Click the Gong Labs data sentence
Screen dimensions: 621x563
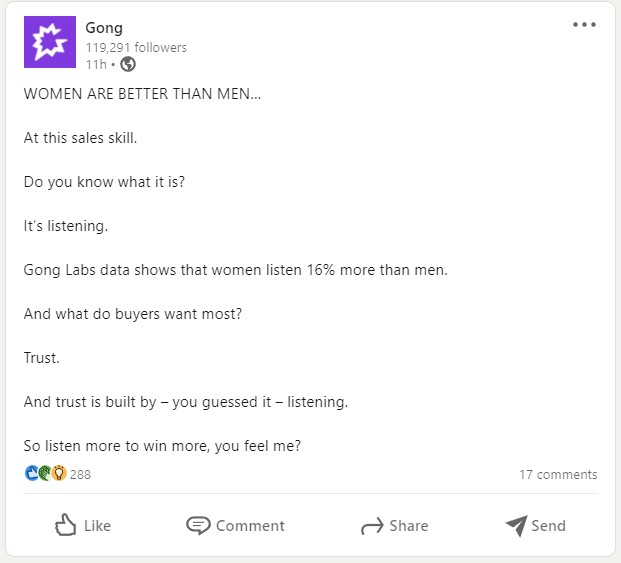[236, 270]
